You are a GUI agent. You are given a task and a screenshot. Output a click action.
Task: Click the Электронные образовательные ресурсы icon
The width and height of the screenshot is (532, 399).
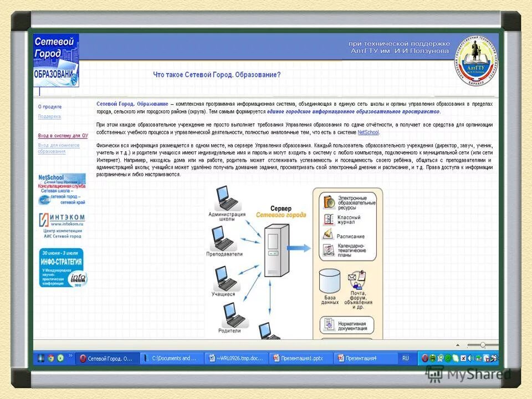point(329,202)
